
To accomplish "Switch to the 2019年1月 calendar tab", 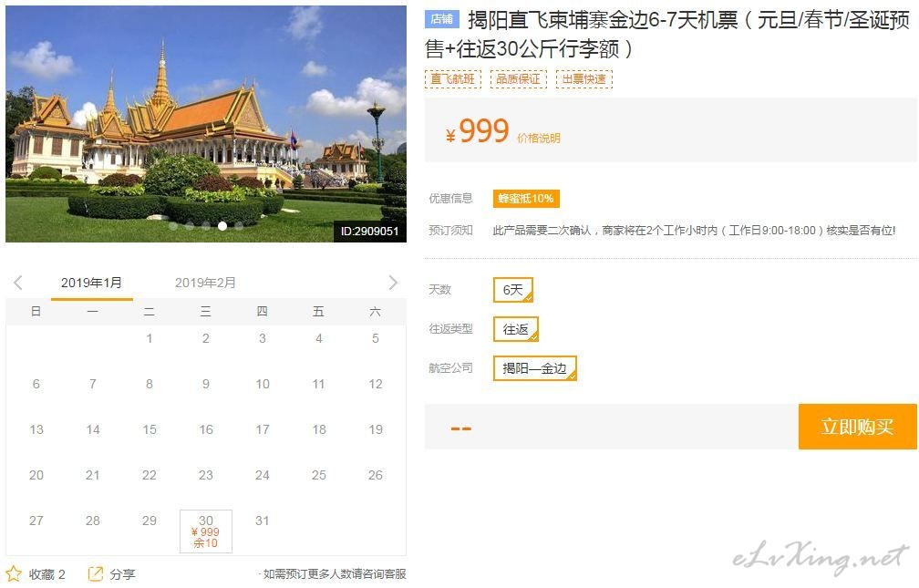I will [91, 283].
